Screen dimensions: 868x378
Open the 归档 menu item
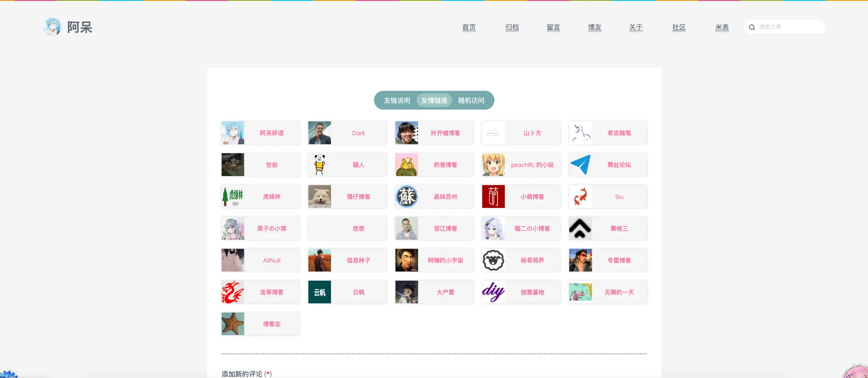[x=512, y=27]
